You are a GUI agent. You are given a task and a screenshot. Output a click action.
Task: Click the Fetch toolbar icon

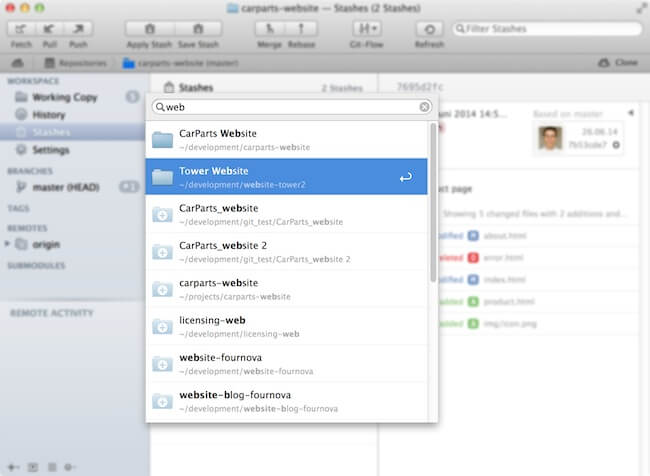(x=21, y=29)
